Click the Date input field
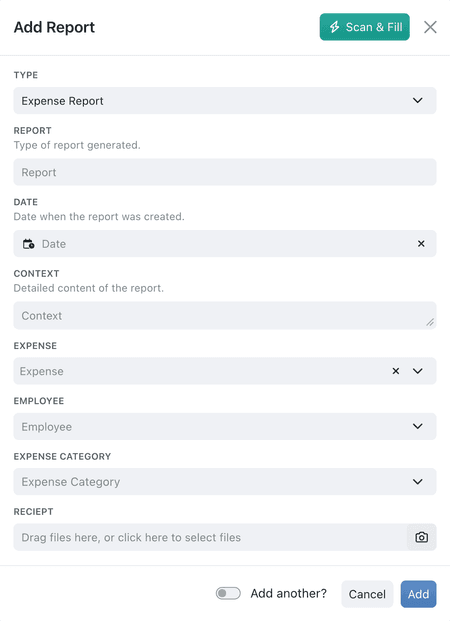 click(x=225, y=244)
